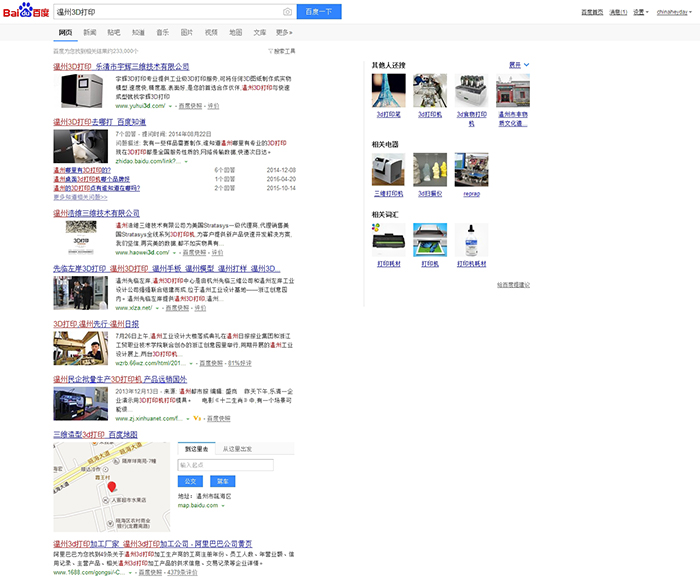Open result 温州3D打印去哪打_百度知道
Screen dimensions: 700x578
(100, 122)
